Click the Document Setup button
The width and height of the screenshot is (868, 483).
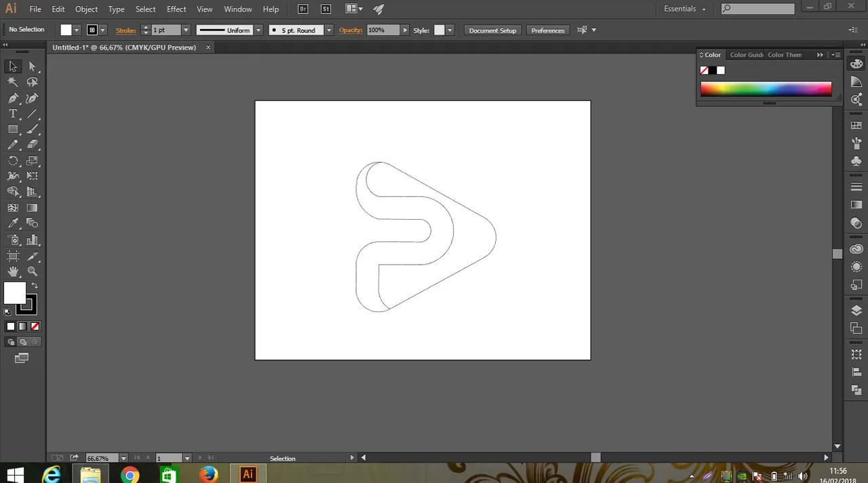[x=493, y=31]
